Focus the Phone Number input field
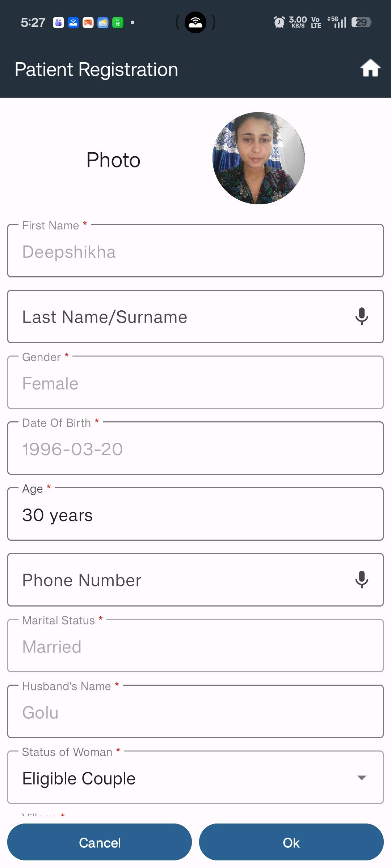The height and width of the screenshot is (868, 391). point(195,580)
